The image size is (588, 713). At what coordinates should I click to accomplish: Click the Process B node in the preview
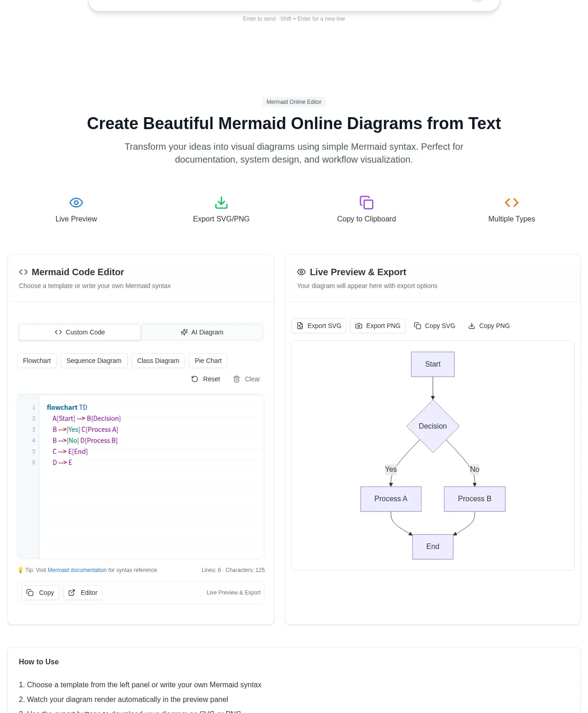(475, 499)
